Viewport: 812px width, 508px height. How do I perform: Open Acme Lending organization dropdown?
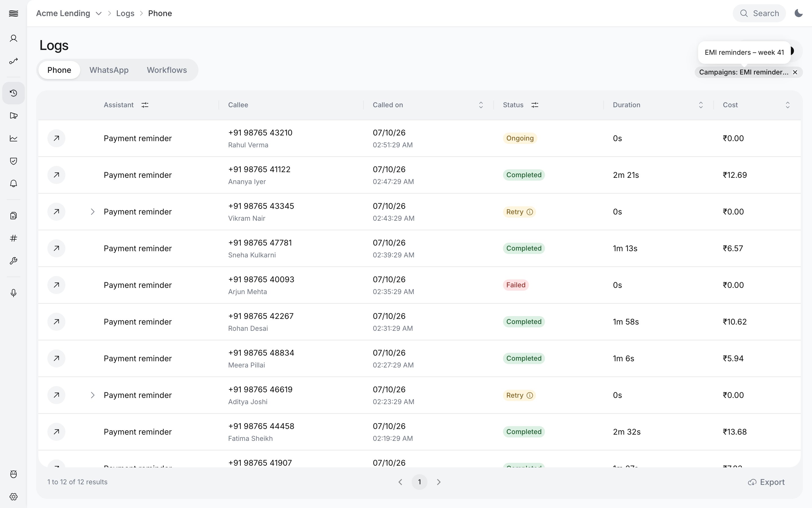(69, 14)
